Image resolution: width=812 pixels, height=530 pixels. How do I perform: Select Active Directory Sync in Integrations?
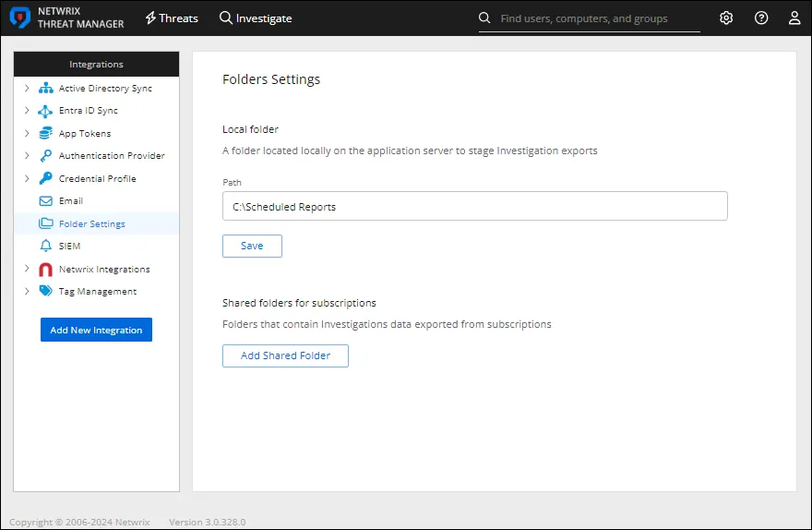[x=105, y=88]
